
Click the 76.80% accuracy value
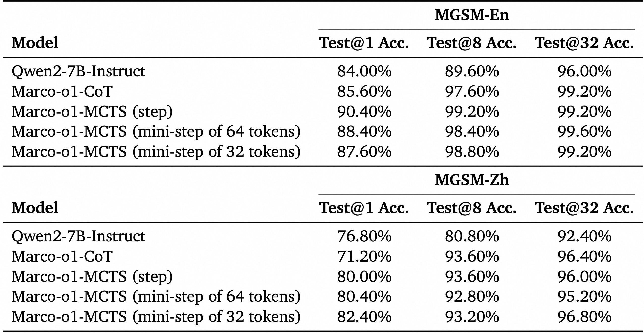coord(364,236)
